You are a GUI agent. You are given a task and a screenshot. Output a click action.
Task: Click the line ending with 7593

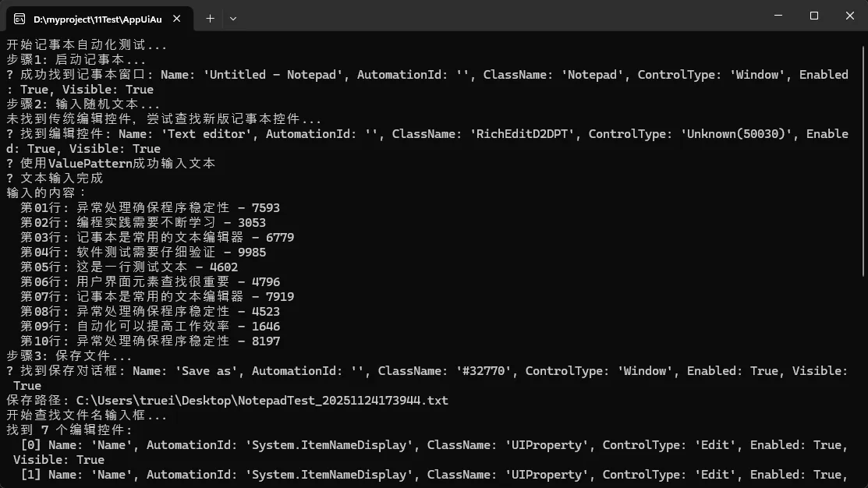150,208
